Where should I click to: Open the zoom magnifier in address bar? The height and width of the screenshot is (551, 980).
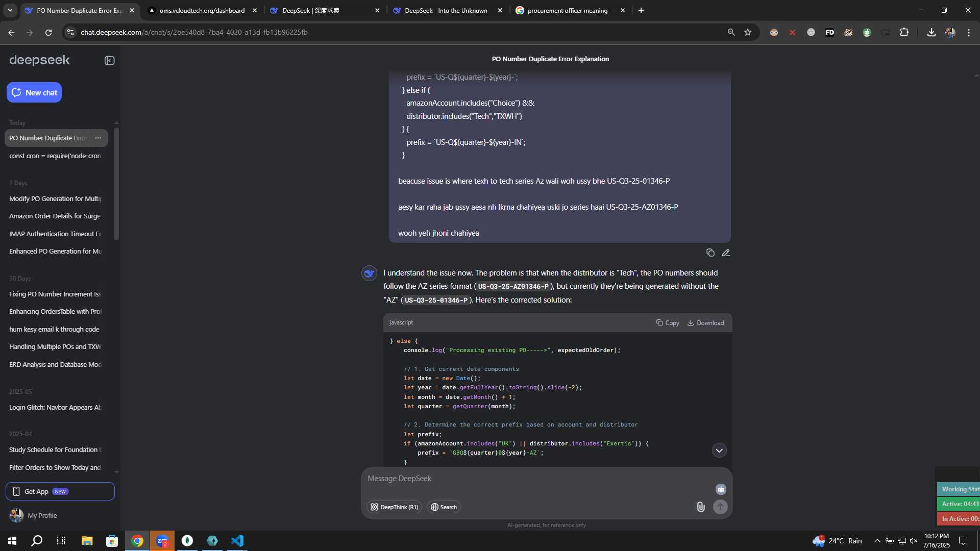[731, 32]
